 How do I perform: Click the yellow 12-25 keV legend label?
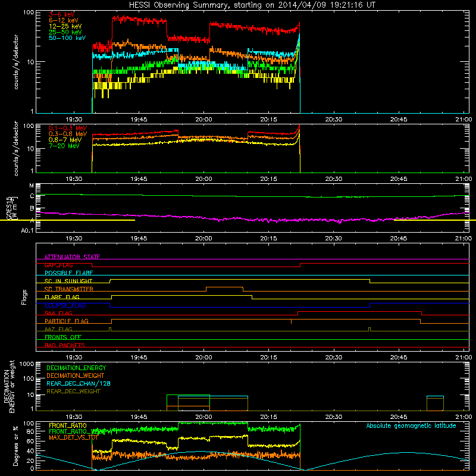[x=65, y=26]
